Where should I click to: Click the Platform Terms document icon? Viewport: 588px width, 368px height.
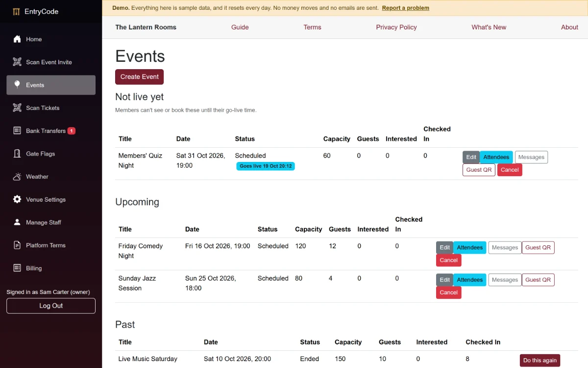(x=17, y=245)
